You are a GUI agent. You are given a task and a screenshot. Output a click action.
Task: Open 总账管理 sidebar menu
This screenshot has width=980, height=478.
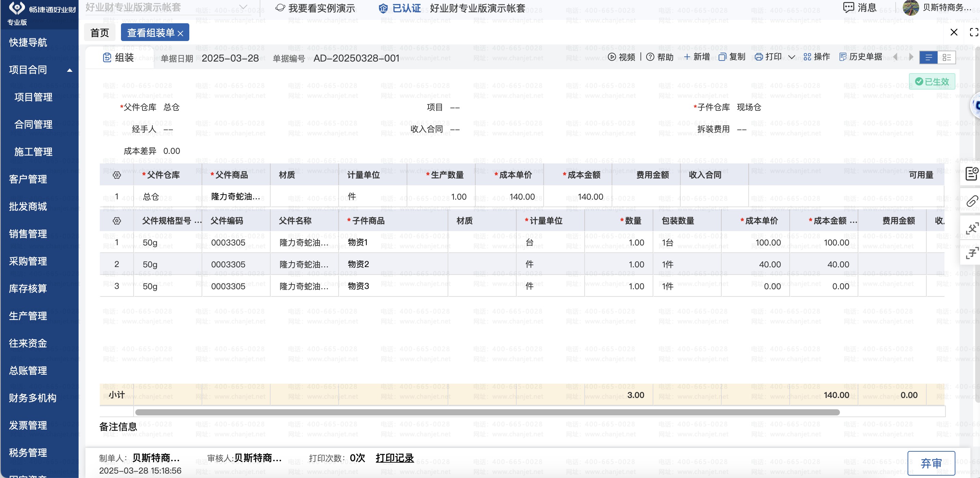(x=28, y=371)
